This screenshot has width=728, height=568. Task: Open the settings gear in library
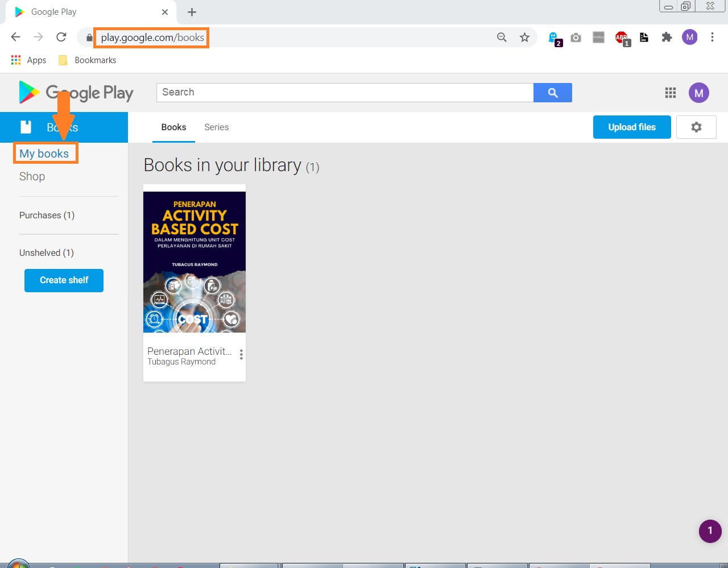[696, 127]
